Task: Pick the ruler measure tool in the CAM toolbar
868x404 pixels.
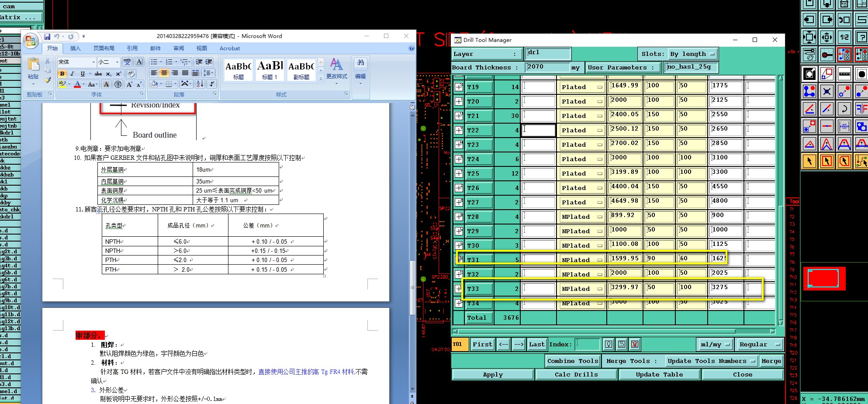Action: tap(844, 74)
